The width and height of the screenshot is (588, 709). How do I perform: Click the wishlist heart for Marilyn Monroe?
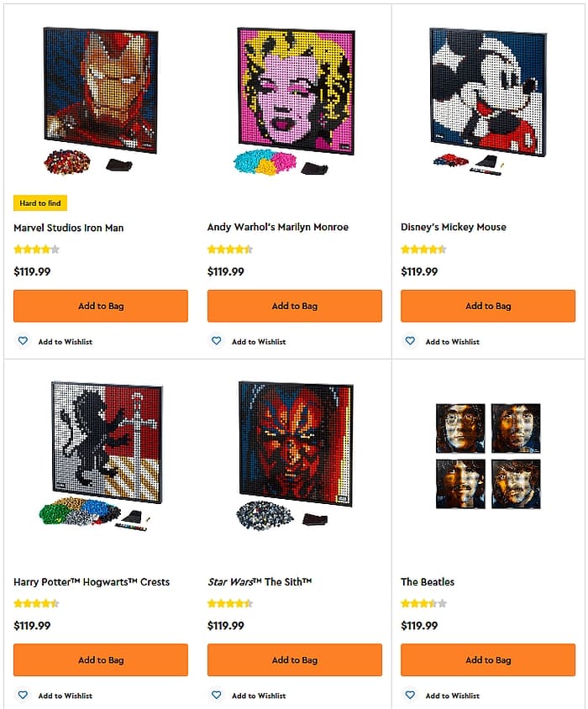pyautogui.click(x=216, y=340)
